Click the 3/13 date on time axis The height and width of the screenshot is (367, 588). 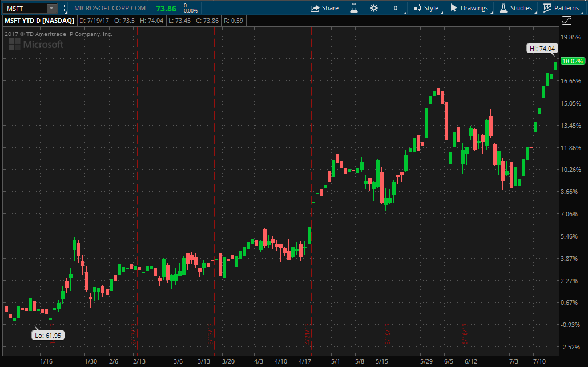[x=204, y=361]
